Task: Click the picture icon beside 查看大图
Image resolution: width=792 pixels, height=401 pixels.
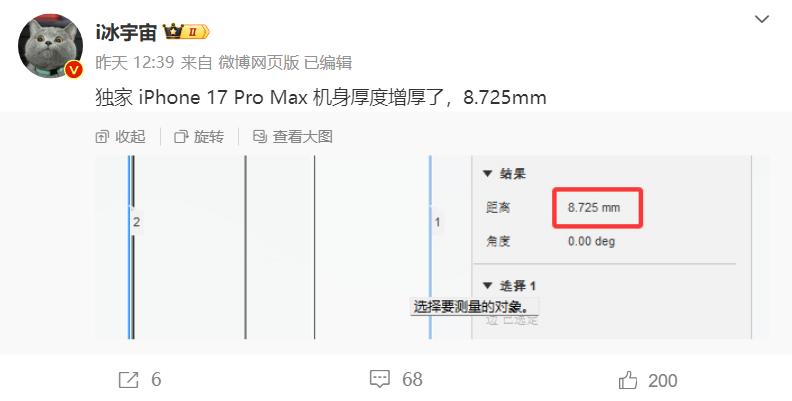Action: coord(260,136)
